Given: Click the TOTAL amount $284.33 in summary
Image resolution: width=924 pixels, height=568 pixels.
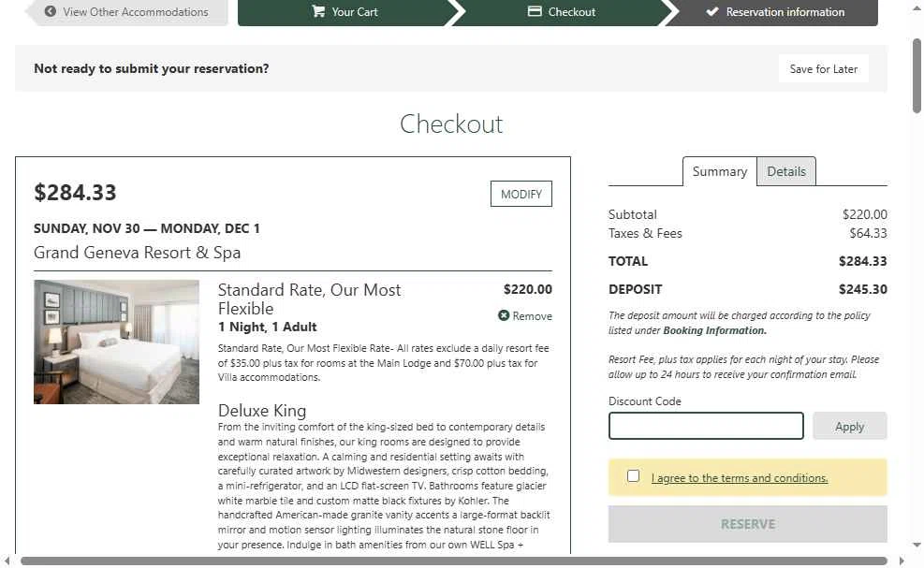Looking at the screenshot, I should tap(863, 261).
